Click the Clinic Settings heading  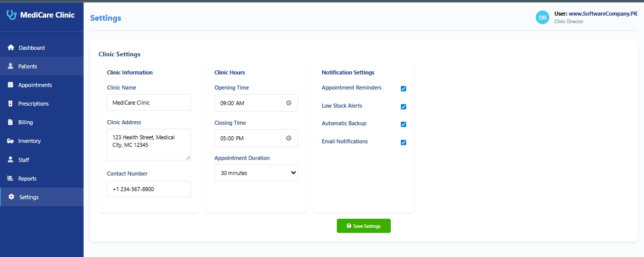pyautogui.click(x=119, y=54)
